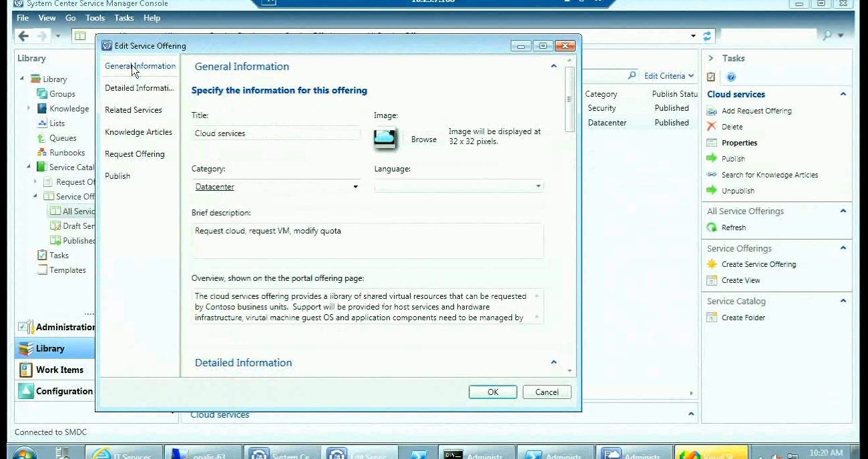
Task: Select the Runbooks node in Library tree
Action: [67, 153]
